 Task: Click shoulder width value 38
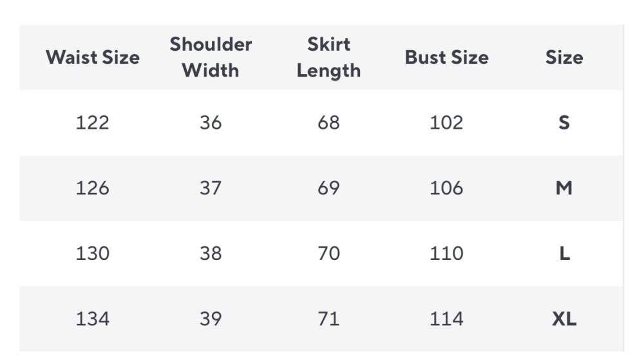point(211,254)
